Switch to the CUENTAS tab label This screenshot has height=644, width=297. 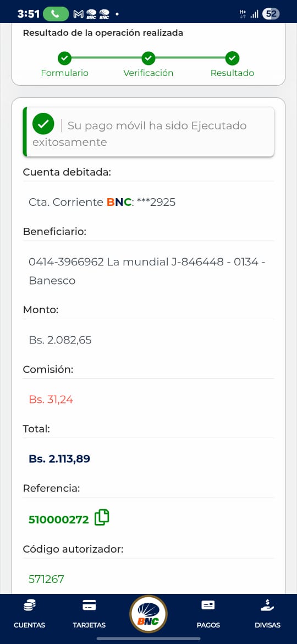click(30, 625)
